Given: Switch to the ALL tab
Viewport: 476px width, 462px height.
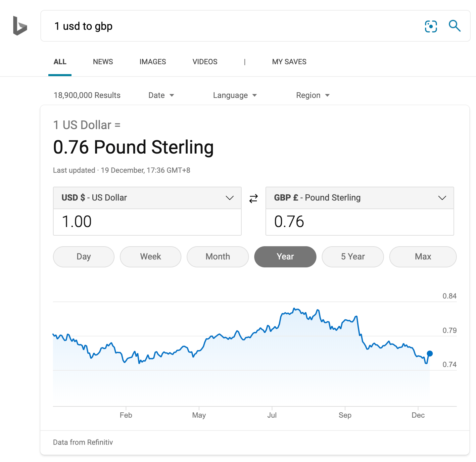Looking at the screenshot, I should coord(60,62).
